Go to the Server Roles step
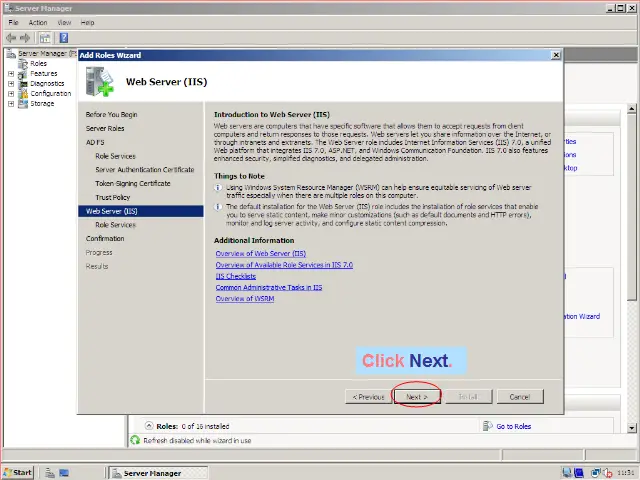Screen dimensions: 640x480 105,129
